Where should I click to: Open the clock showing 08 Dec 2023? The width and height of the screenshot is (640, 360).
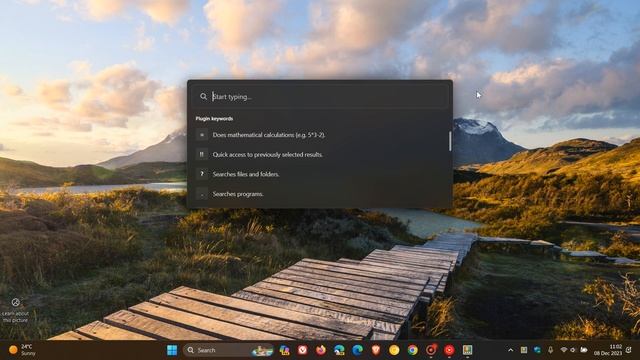point(608,350)
